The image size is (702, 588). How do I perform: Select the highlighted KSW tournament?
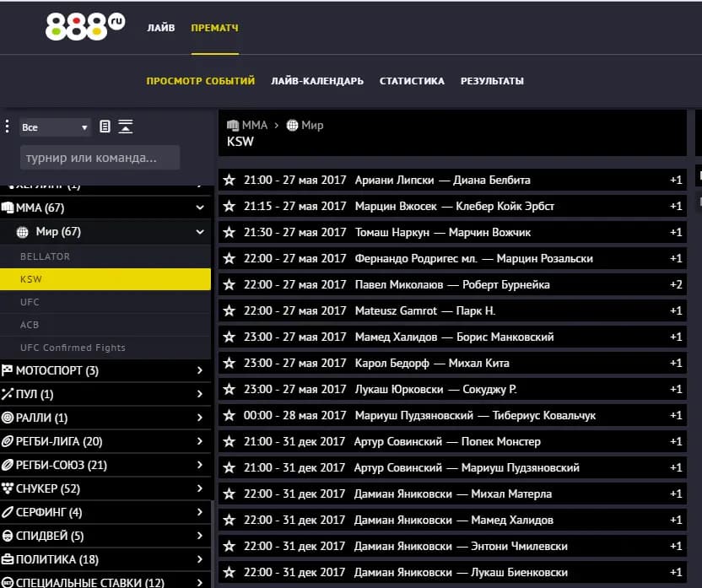coord(105,279)
